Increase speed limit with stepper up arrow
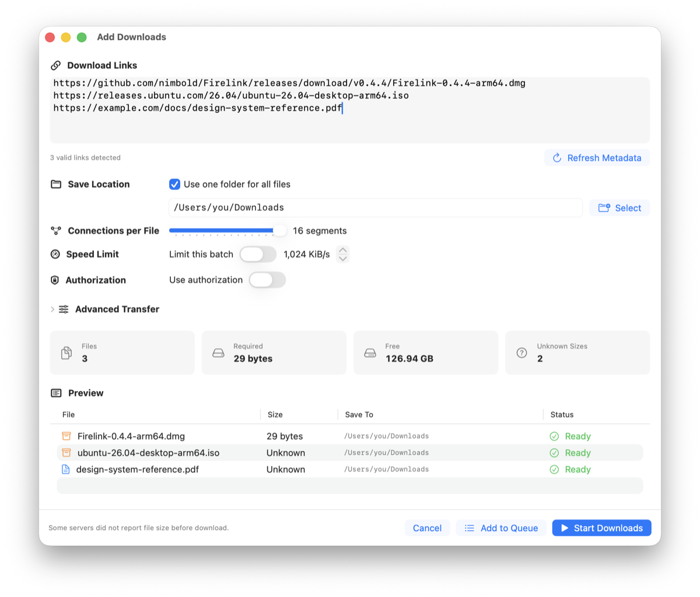700x597 pixels. pos(343,250)
